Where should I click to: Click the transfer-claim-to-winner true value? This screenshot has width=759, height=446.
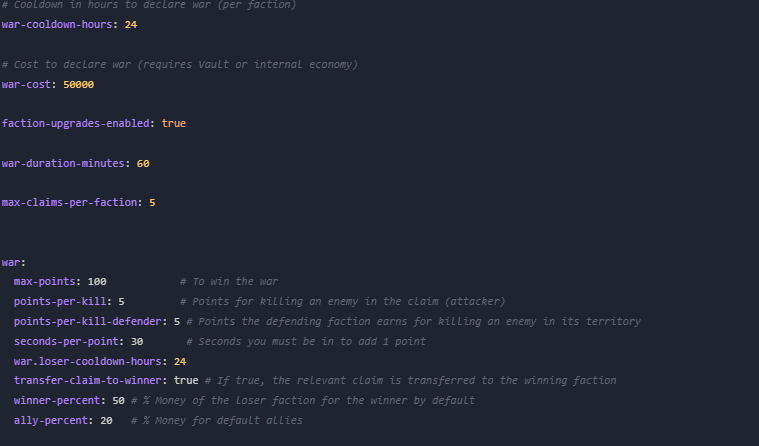186,381
